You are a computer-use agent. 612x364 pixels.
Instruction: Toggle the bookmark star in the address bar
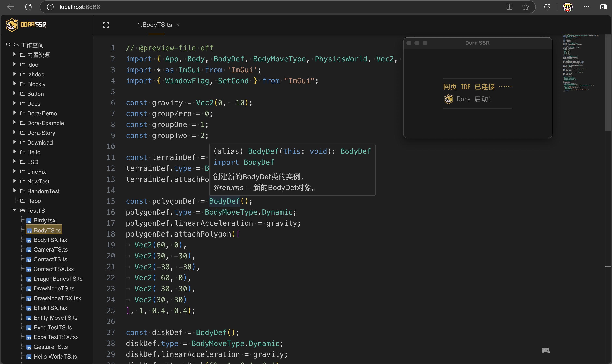(x=525, y=7)
